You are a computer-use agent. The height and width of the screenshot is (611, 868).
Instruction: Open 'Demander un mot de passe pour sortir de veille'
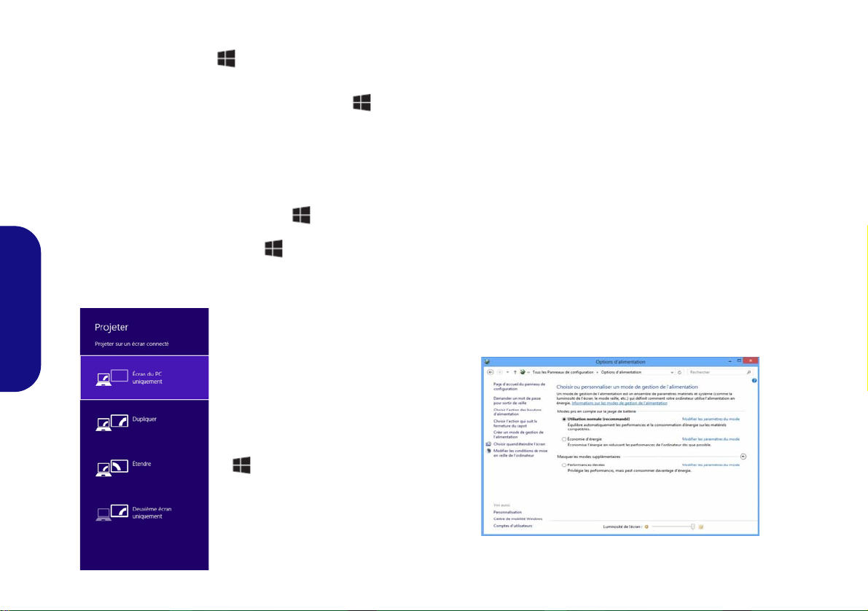click(x=517, y=401)
